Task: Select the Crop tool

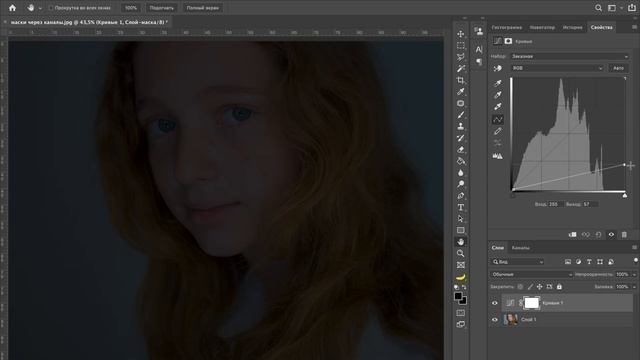Action: coord(460,80)
